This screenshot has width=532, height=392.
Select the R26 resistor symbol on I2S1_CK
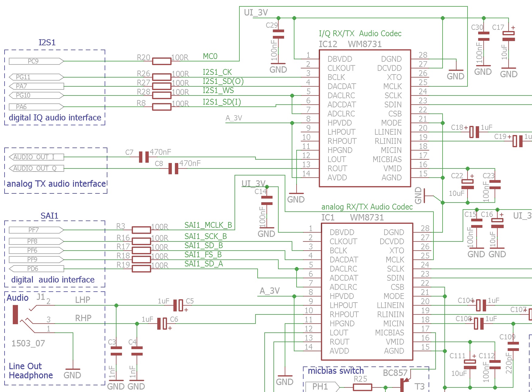coord(162,77)
